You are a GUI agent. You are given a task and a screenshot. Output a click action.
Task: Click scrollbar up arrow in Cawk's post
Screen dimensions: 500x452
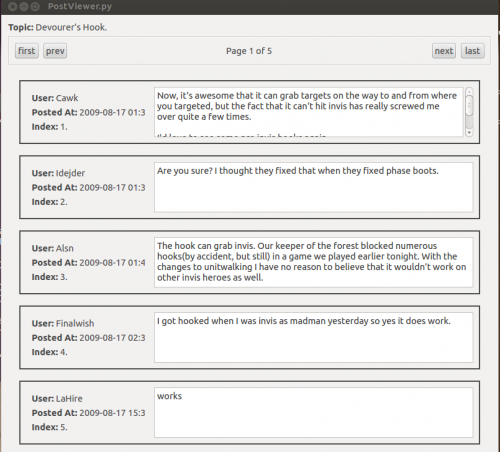pos(469,91)
